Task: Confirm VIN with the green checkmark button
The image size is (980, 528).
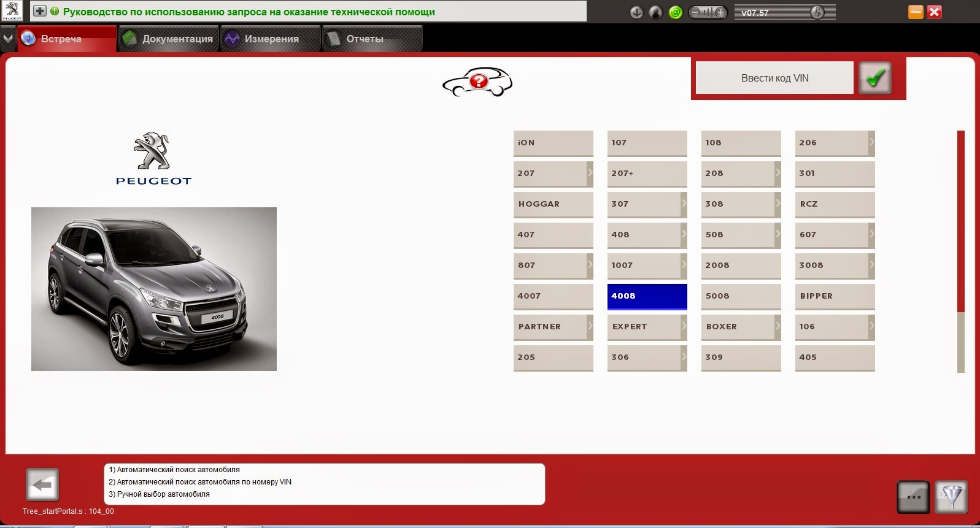Action: point(875,78)
